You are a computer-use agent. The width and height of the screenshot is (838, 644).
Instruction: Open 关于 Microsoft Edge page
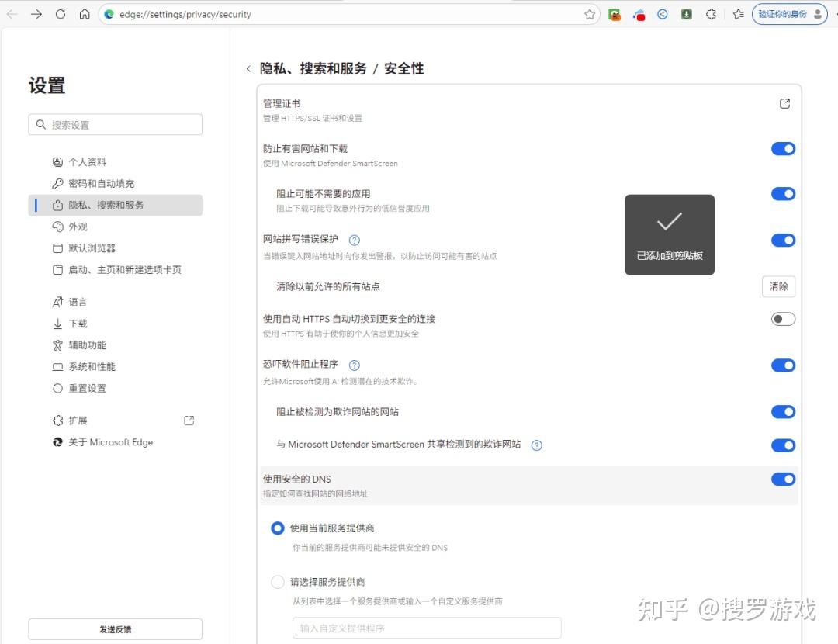(x=115, y=442)
